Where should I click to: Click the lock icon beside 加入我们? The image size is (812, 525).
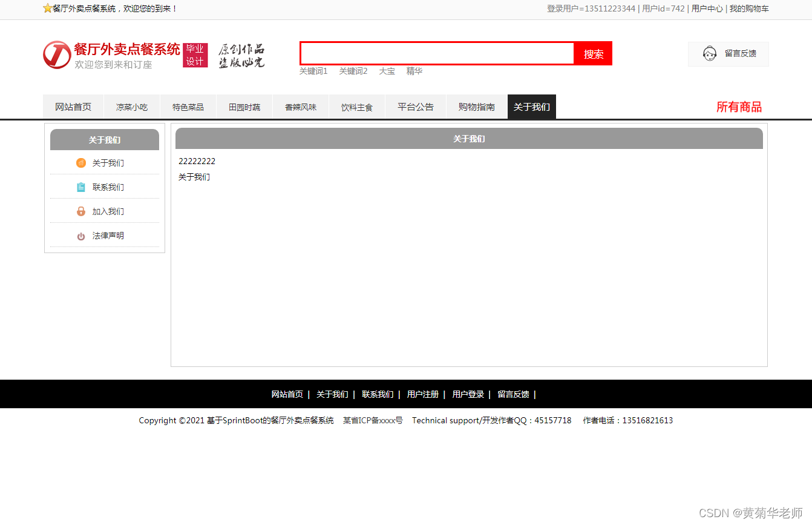(x=81, y=211)
